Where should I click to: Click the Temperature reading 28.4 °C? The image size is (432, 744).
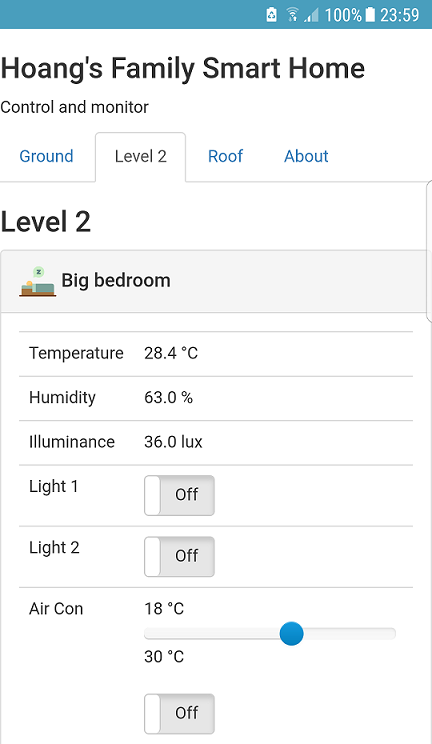(x=171, y=353)
